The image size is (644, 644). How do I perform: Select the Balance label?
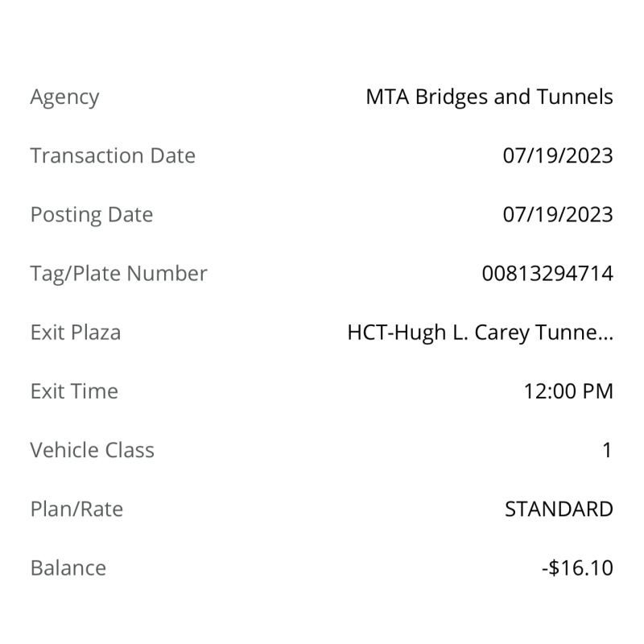pyautogui.click(x=68, y=568)
